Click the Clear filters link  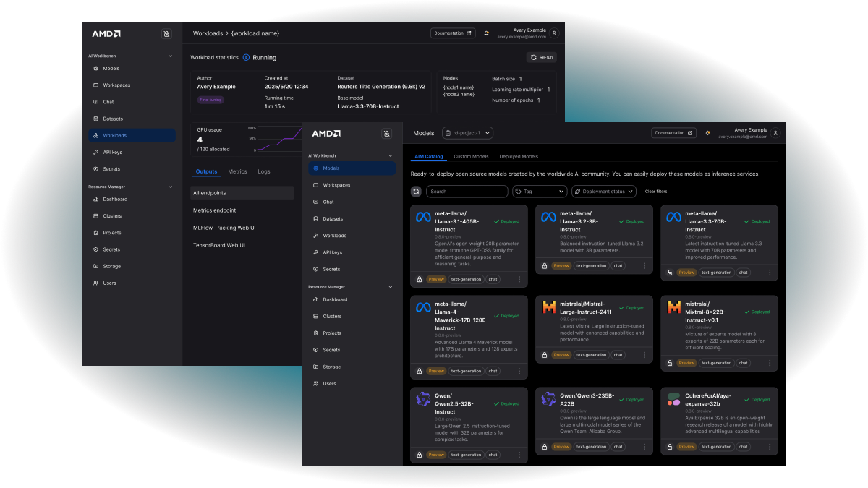click(x=655, y=192)
